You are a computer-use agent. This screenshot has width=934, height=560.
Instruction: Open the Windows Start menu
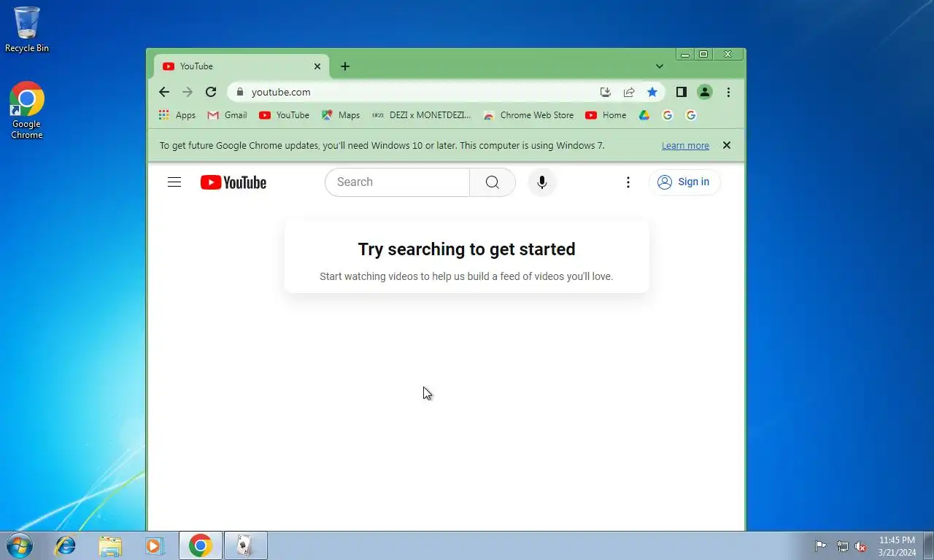tap(18, 545)
